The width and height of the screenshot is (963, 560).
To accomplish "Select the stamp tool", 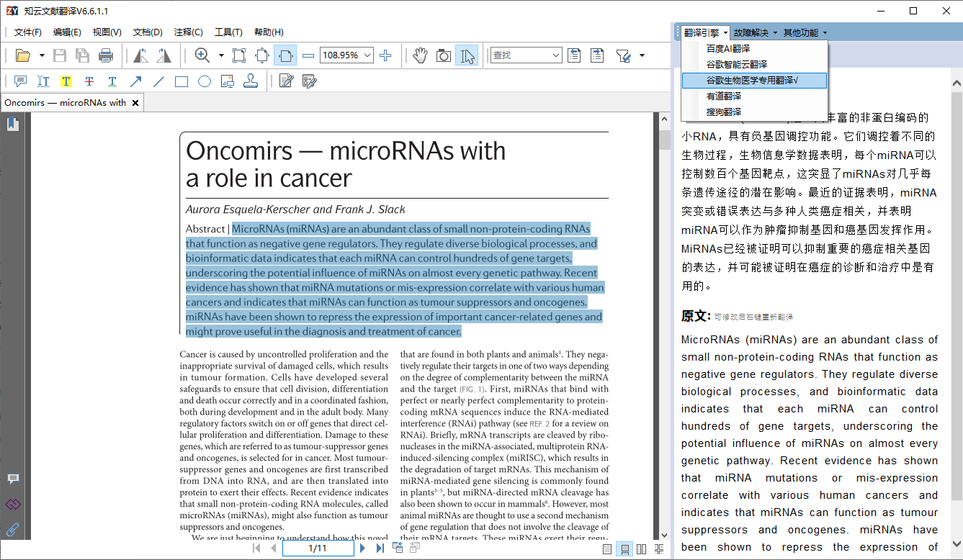I will coord(251,81).
